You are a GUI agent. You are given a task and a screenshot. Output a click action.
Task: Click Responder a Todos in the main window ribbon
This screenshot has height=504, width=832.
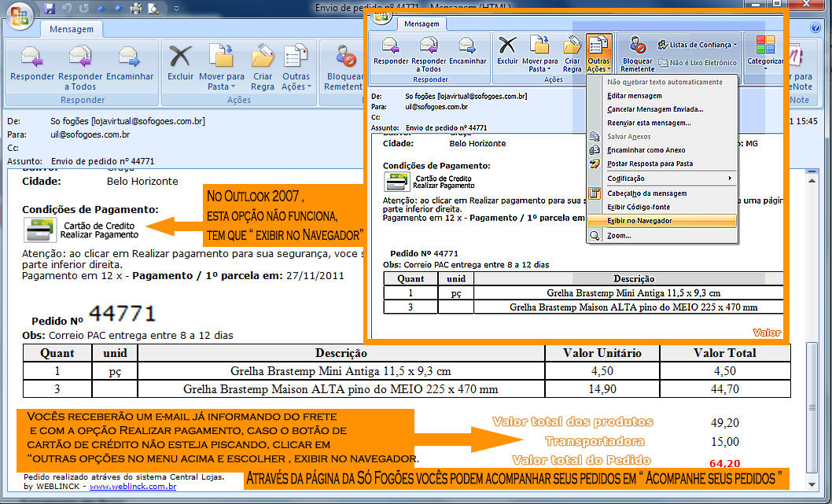pos(80,68)
